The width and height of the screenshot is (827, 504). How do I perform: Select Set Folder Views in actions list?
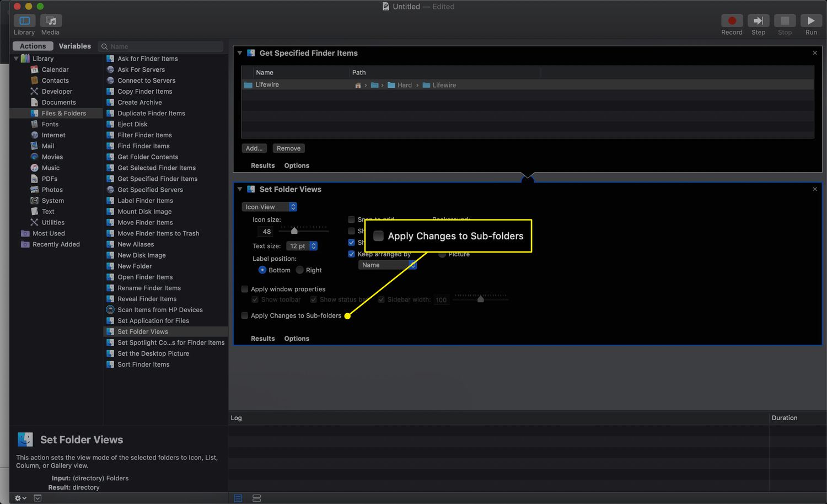click(x=143, y=331)
